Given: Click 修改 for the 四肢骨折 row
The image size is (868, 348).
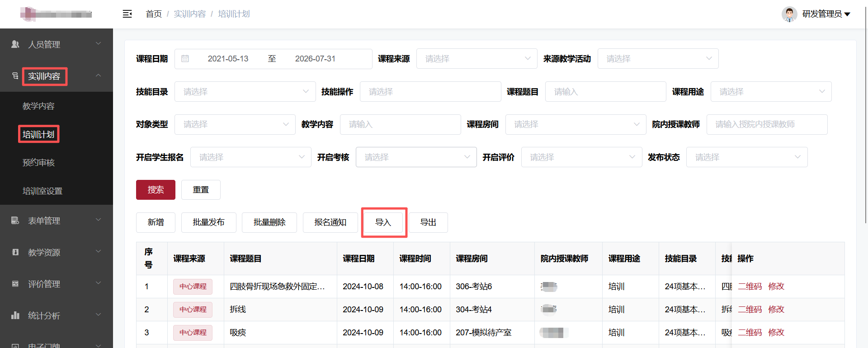Looking at the screenshot, I should (x=776, y=287).
